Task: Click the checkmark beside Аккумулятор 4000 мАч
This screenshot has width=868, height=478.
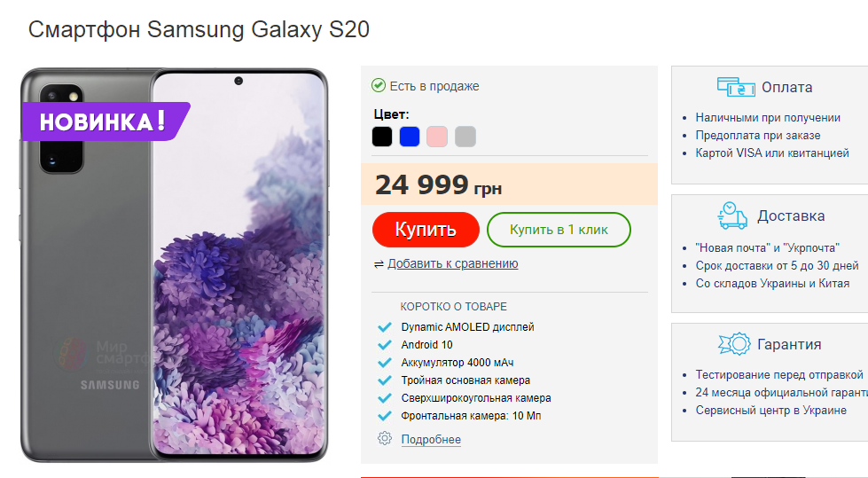Action: click(385, 363)
